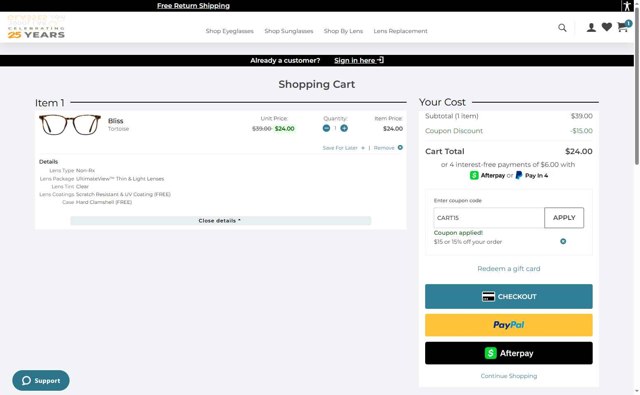Screen dimensions: 640x395
Task: Click Redeem a gift card link
Action: (509, 269)
